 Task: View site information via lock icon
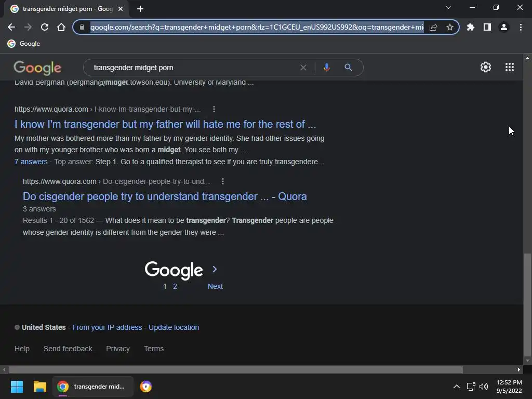tap(82, 27)
